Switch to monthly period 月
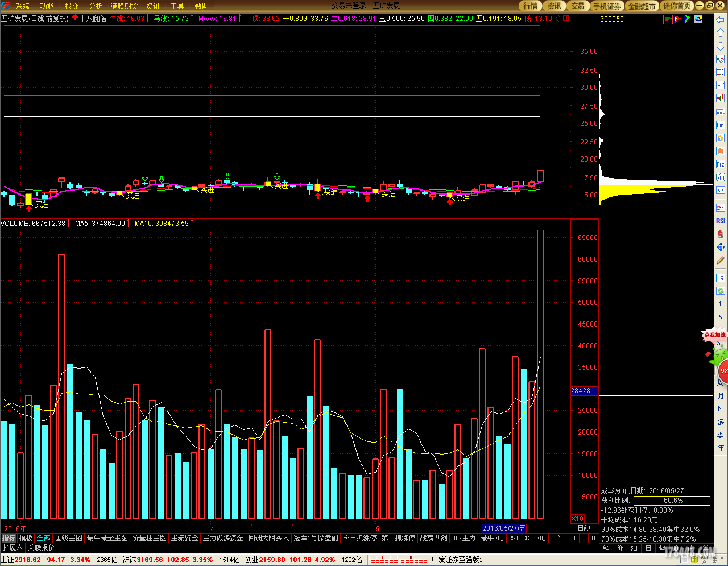The height and width of the screenshot is (566, 728). point(720,395)
